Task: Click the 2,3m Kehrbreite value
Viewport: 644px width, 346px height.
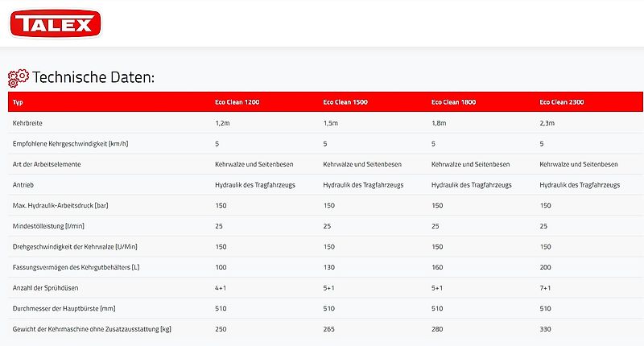Action: [547, 123]
